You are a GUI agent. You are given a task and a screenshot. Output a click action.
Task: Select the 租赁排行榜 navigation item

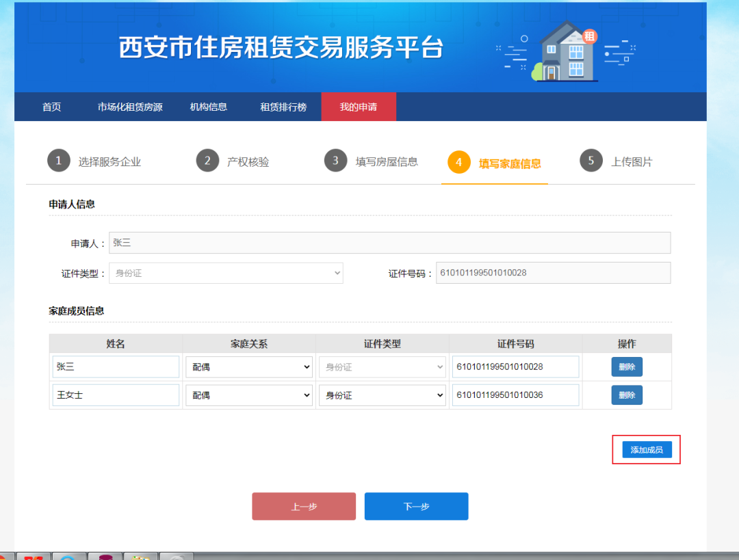coord(283,107)
